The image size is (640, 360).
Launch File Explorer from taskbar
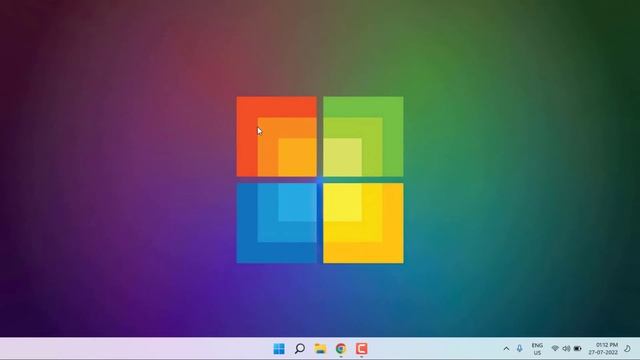click(320, 349)
